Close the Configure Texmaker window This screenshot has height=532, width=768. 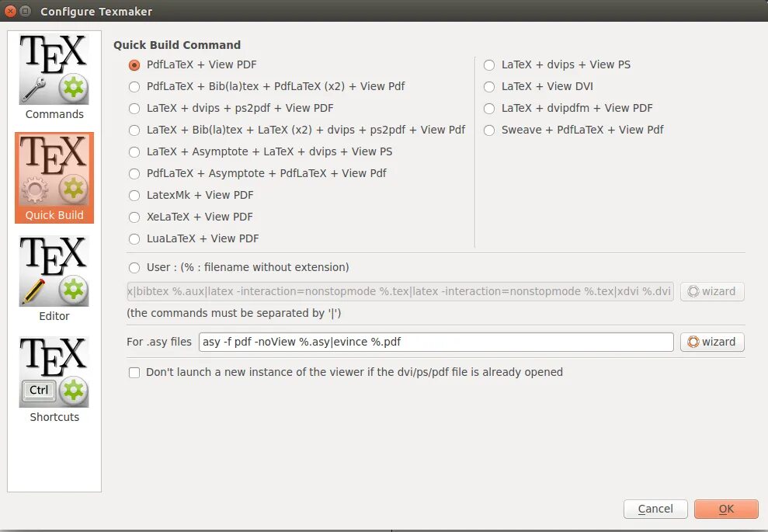(x=10, y=11)
